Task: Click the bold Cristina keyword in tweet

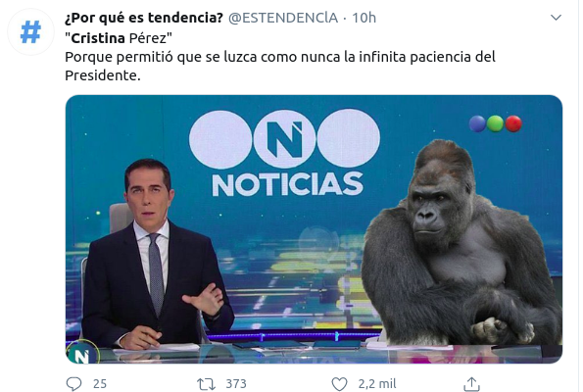Action: point(98,38)
